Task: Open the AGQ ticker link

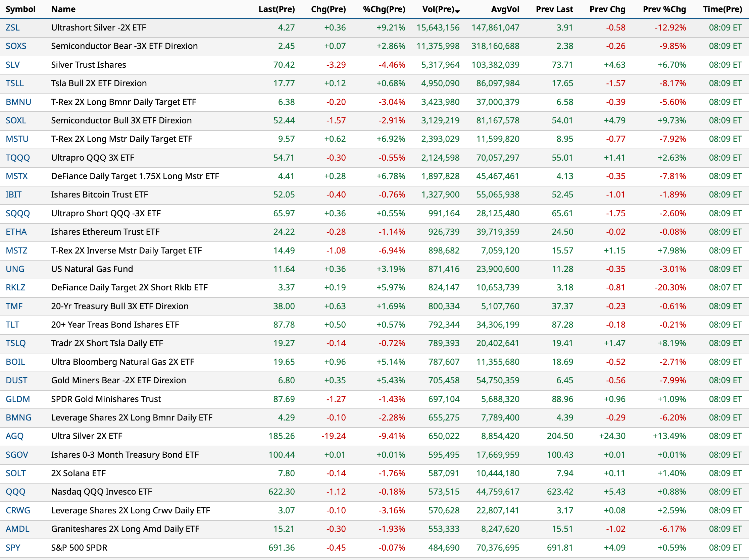Action: point(14,436)
